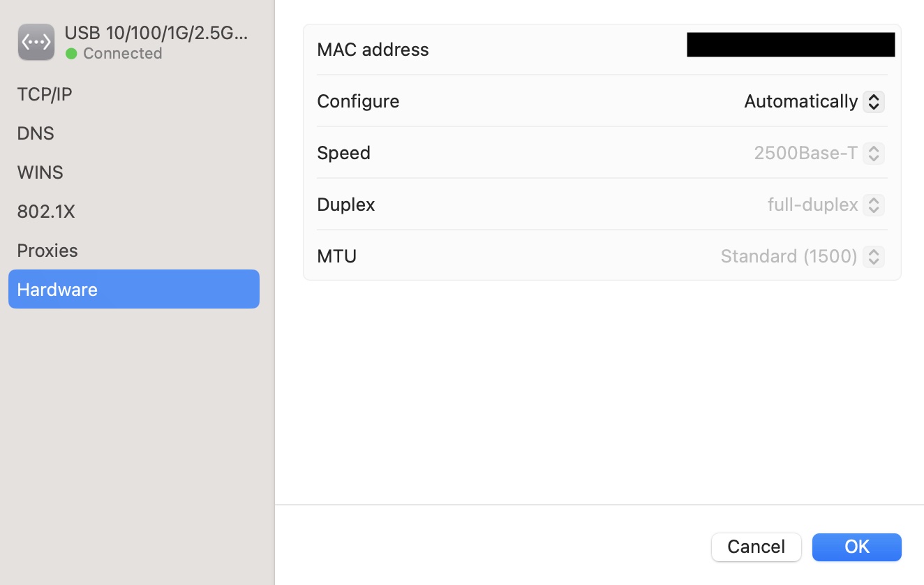924x585 pixels.
Task: Click the Speed row label
Action: (x=343, y=153)
